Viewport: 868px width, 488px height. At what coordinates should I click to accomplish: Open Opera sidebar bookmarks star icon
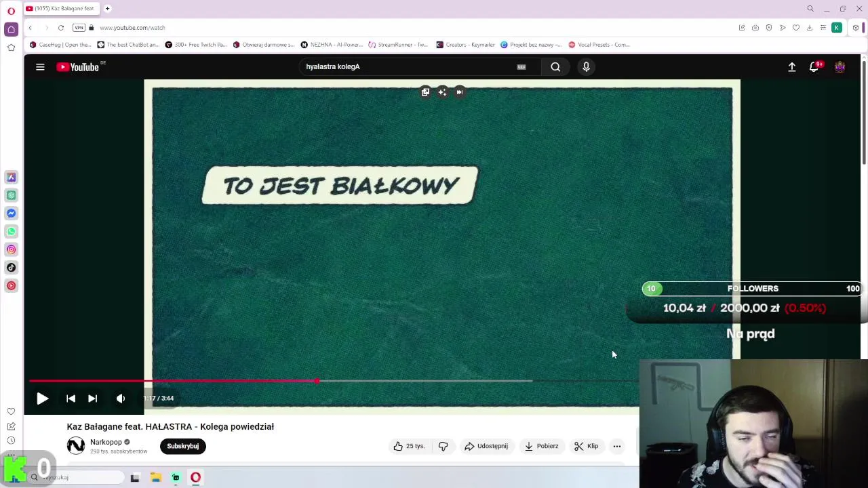click(11, 47)
